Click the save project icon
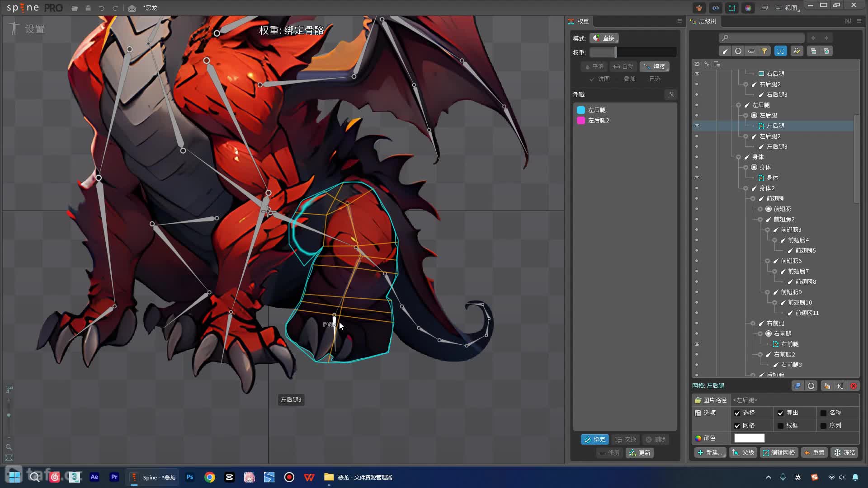868x488 pixels. [88, 8]
